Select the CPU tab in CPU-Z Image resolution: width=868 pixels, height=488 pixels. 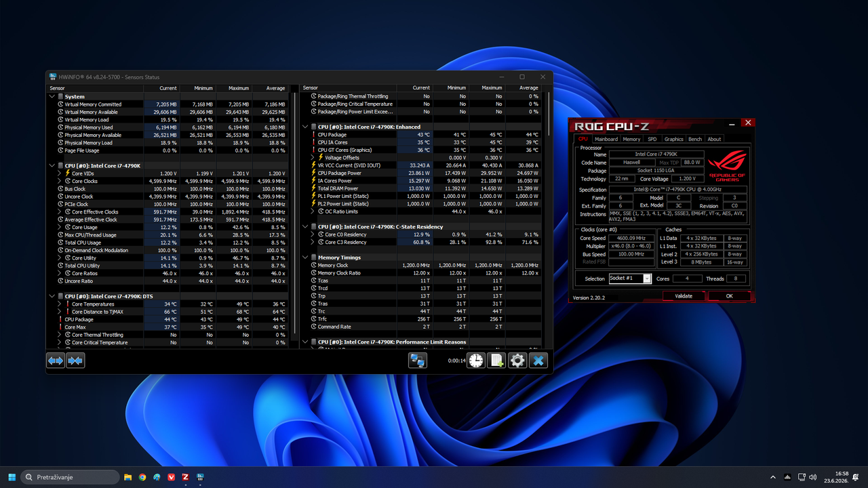point(583,139)
